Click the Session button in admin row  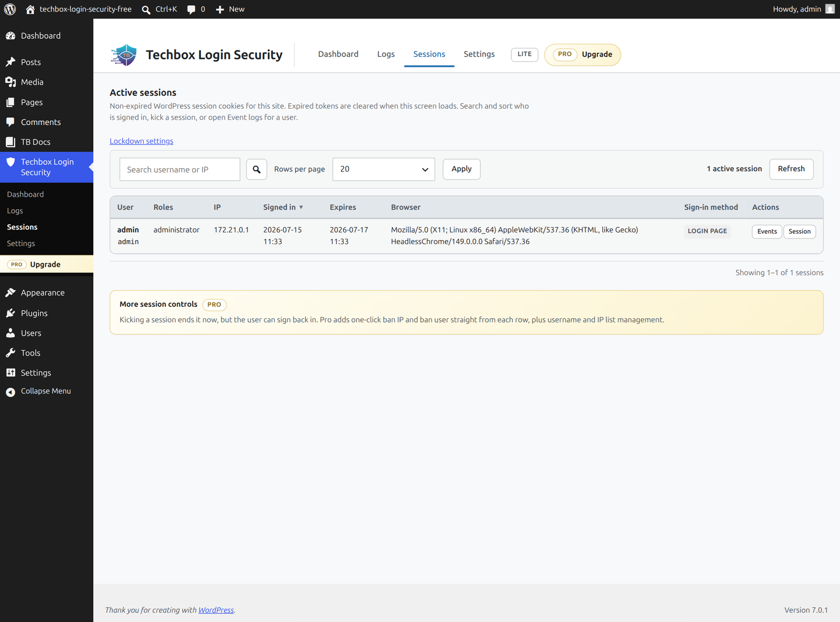[x=800, y=232]
